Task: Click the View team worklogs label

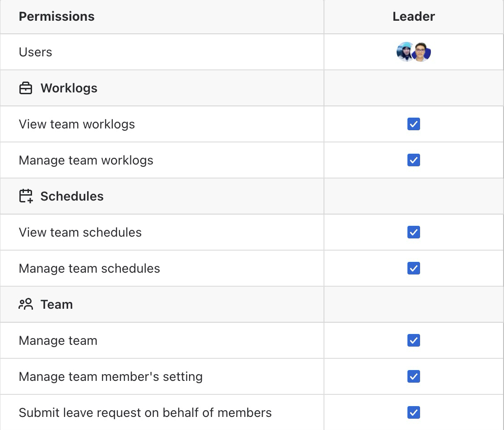Action: [x=77, y=124]
